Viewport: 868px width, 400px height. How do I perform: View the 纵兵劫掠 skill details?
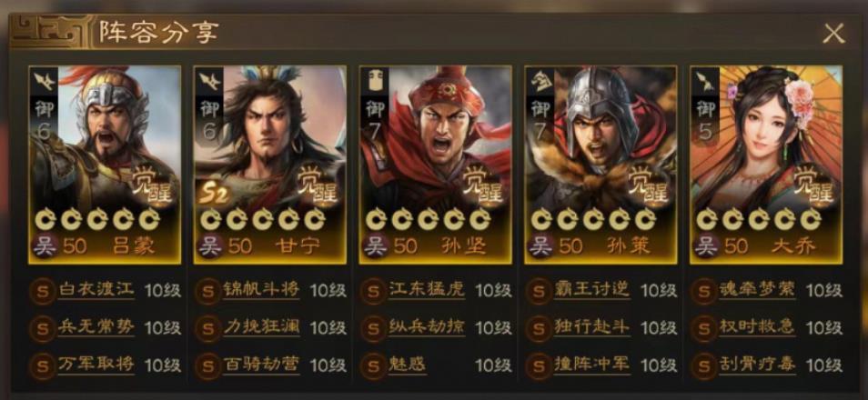tap(426, 327)
